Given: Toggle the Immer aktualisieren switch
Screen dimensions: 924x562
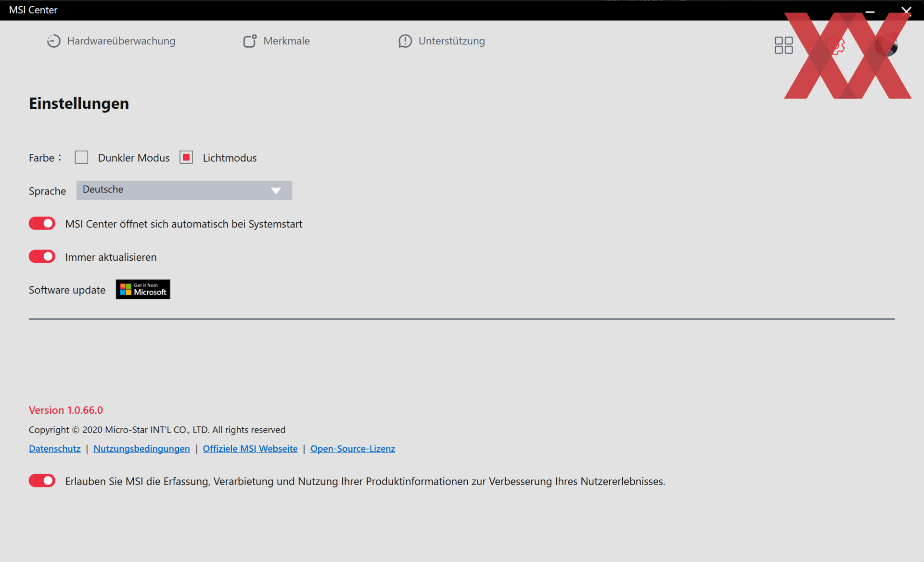Looking at the screenshot, I should tap(42, 256).
